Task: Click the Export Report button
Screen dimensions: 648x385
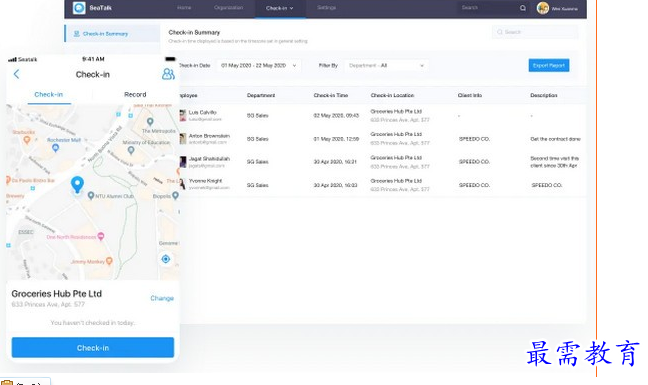Action: point(549,65)
